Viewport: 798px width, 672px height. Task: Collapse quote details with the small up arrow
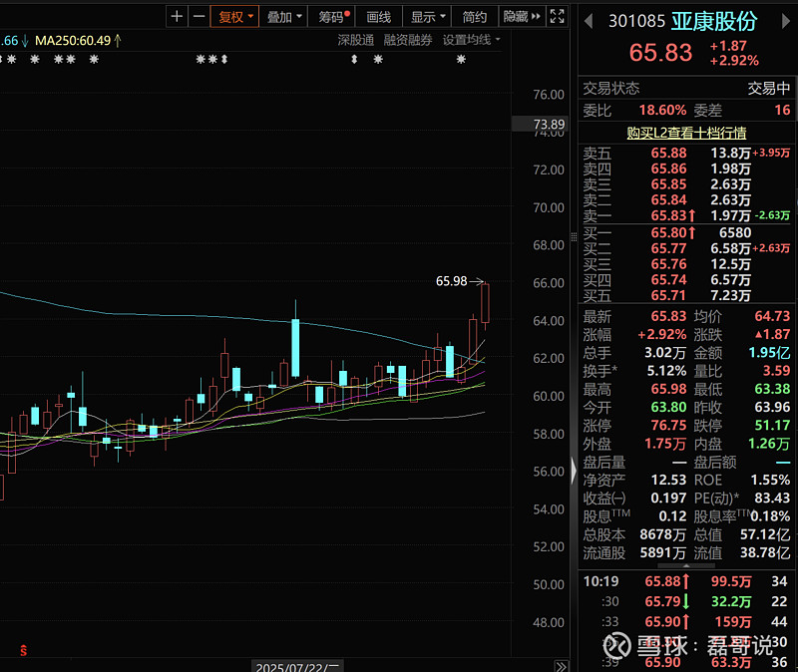[x=686, y=565]
